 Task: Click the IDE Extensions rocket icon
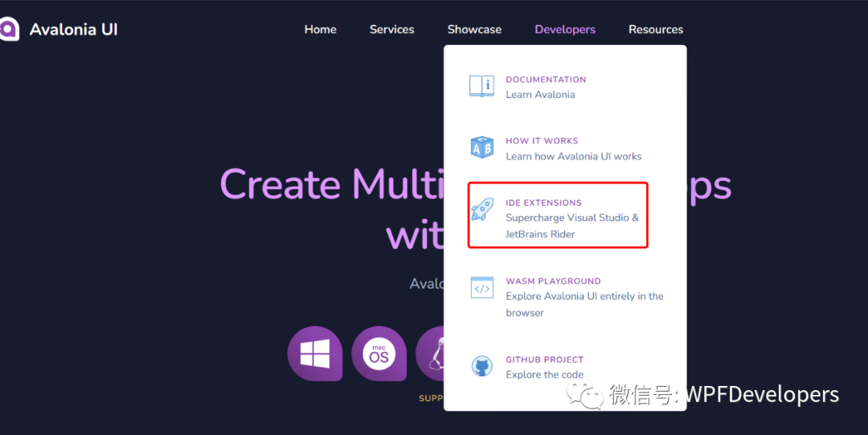tap(481, 210)
